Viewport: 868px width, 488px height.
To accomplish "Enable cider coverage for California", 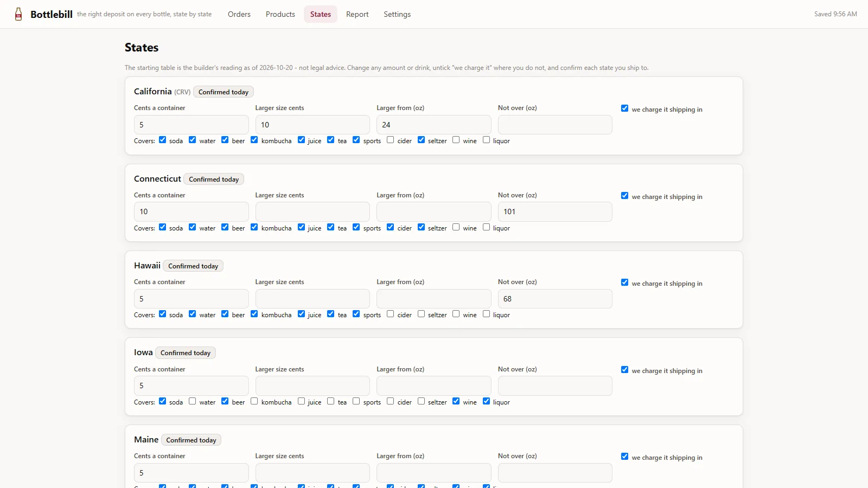I will 391,140.
